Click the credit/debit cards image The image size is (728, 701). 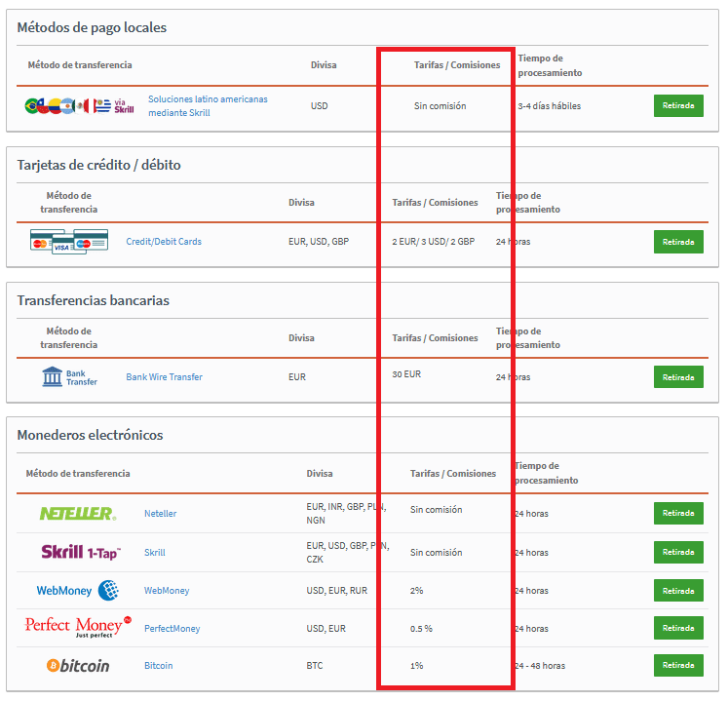(x=68, y=242)
